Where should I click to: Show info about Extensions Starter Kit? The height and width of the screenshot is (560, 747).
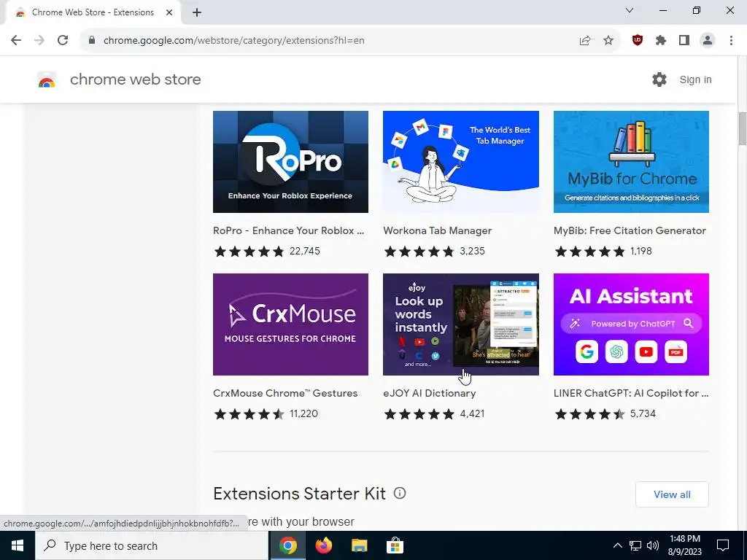[400, 494]
